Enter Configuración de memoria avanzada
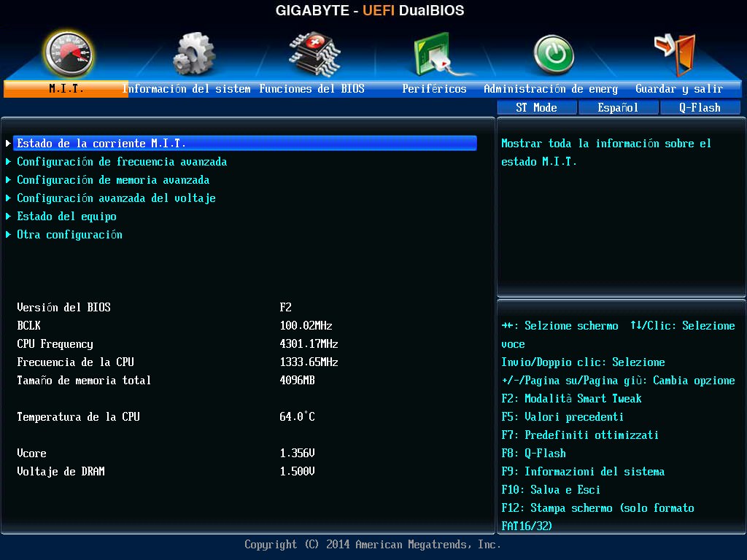The height and width of the screenshot is (560, 747). 113,180
